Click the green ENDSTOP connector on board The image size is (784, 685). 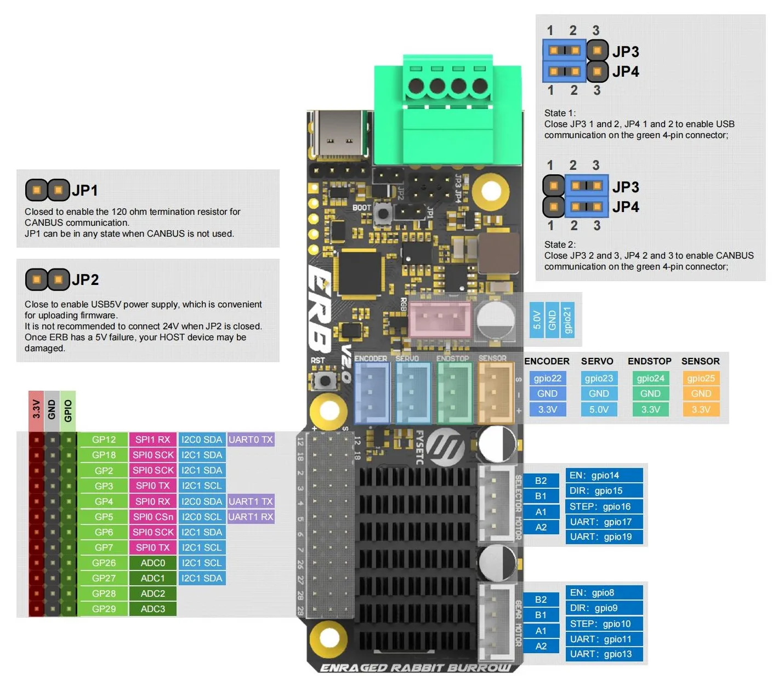point(455,393)
